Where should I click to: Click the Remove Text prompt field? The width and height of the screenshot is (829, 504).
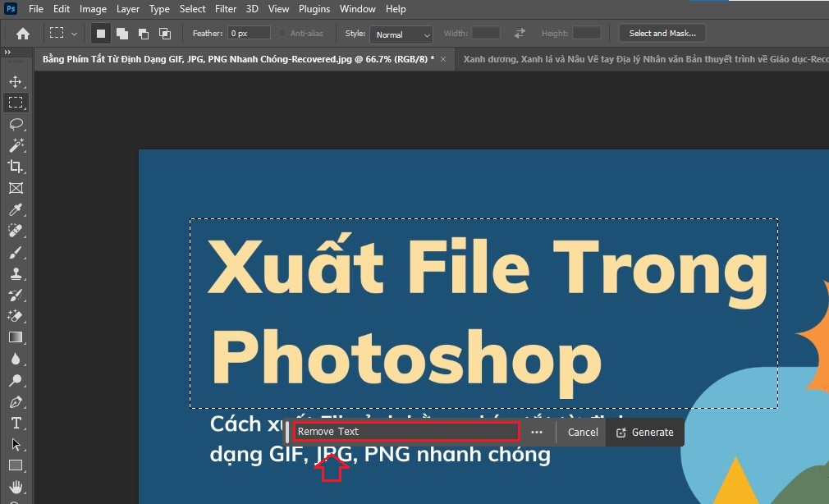click(406, 432)
